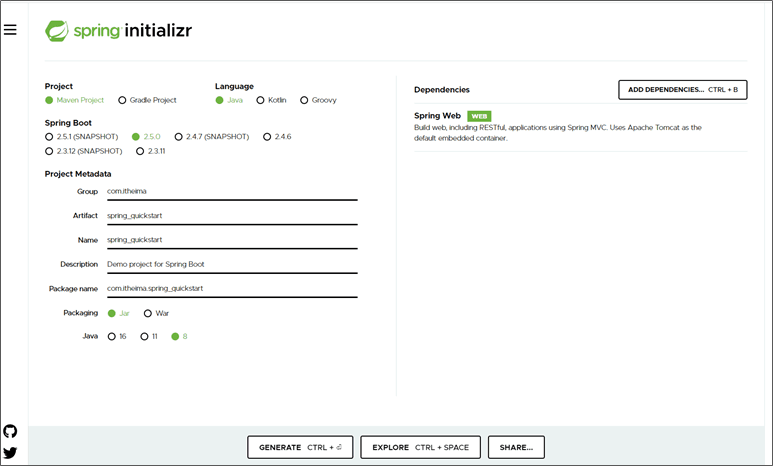
Task: Select Spring Boot 2.5.1 (SNAPSHOT)
Action: point(49,137)
